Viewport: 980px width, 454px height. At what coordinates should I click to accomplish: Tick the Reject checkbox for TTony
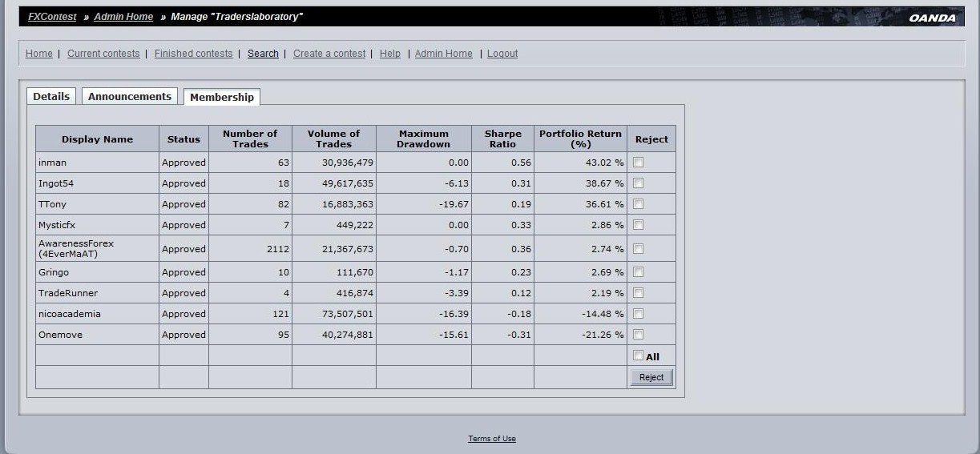coord(638,204)
